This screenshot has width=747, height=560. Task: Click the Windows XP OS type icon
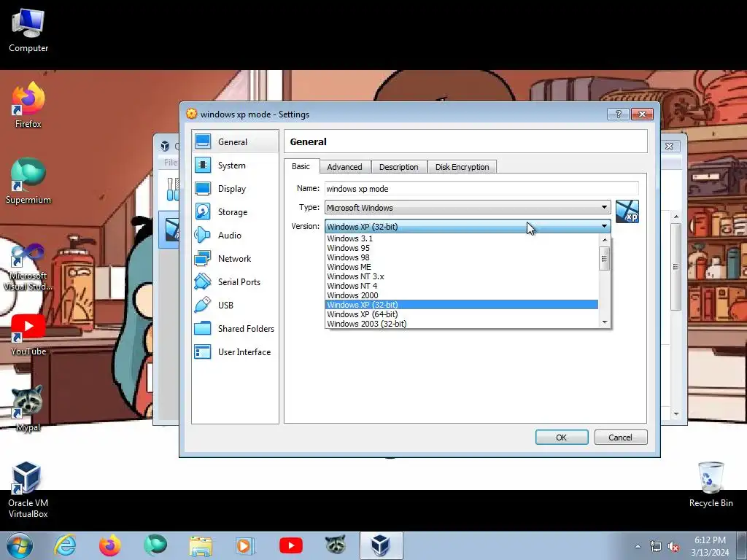627,211
